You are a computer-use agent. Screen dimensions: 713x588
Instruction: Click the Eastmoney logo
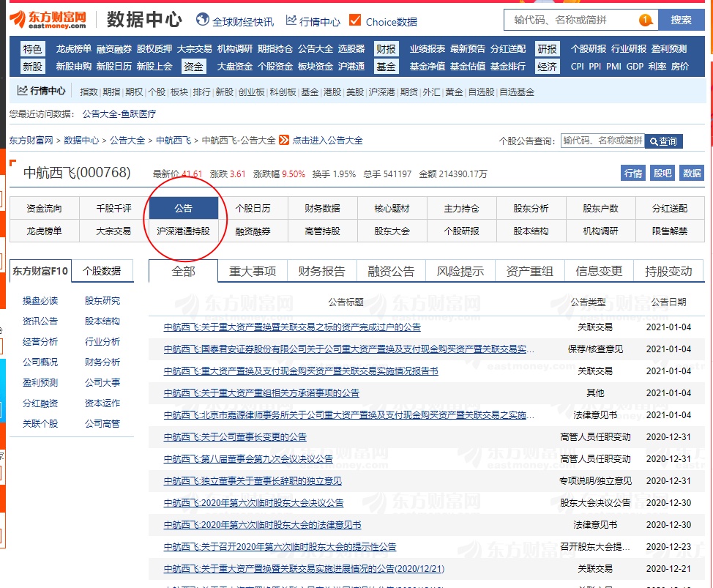click(48, 20)
